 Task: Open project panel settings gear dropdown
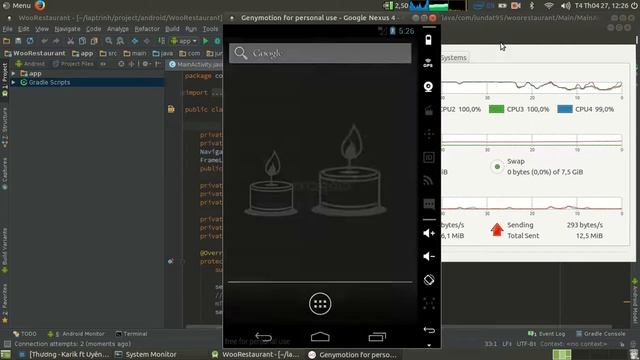(147, 64)
